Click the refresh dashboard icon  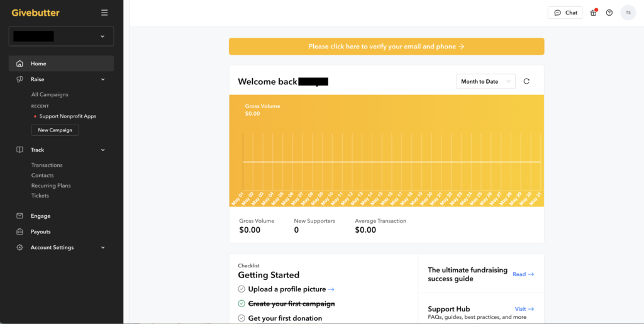[526, 81]
